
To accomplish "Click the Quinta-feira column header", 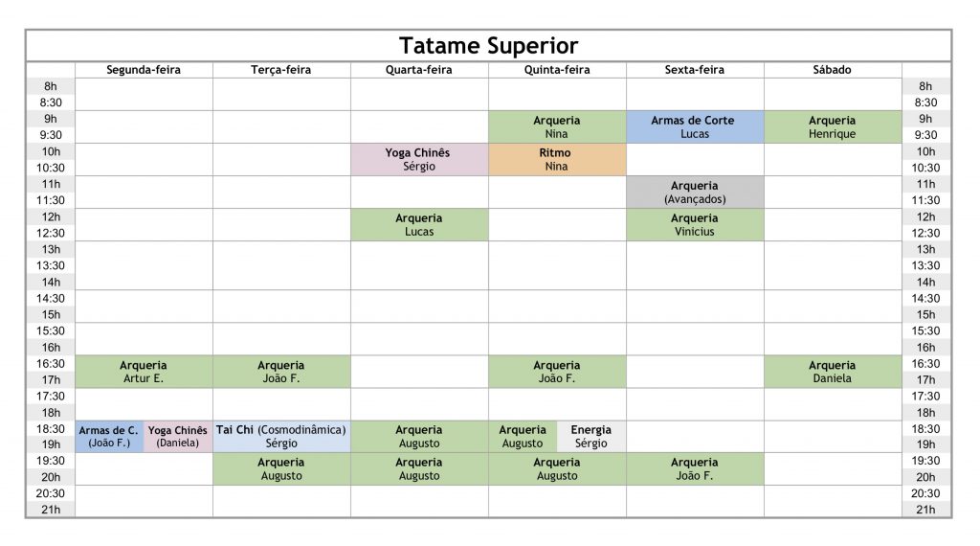I will coord(557,70).
